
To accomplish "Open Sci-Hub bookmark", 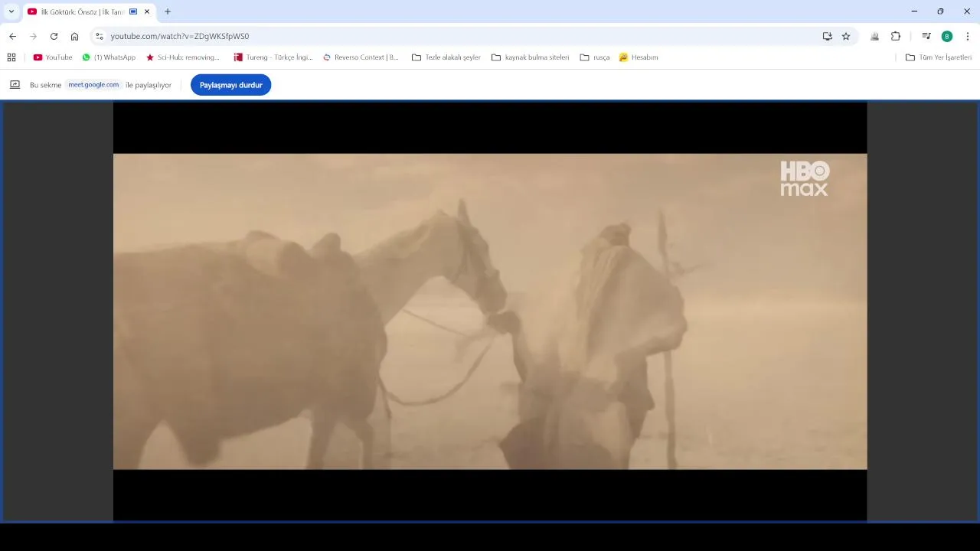I will pos(183,57).
